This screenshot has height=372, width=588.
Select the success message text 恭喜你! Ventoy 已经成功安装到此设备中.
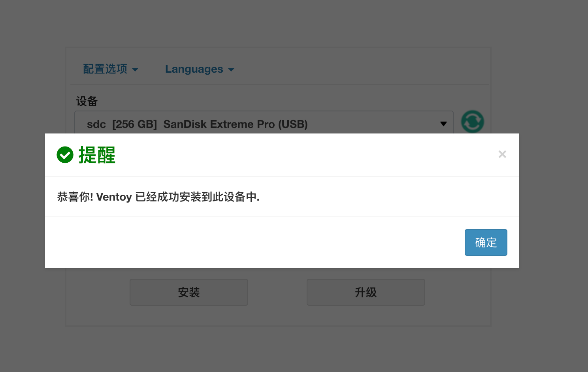point(158,197)
